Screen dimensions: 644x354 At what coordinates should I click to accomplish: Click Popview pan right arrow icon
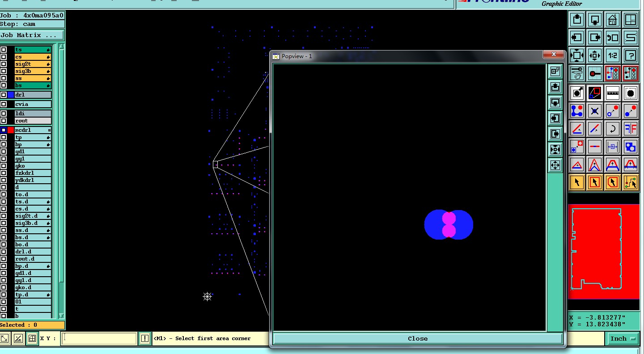click(x=555, y=134)
